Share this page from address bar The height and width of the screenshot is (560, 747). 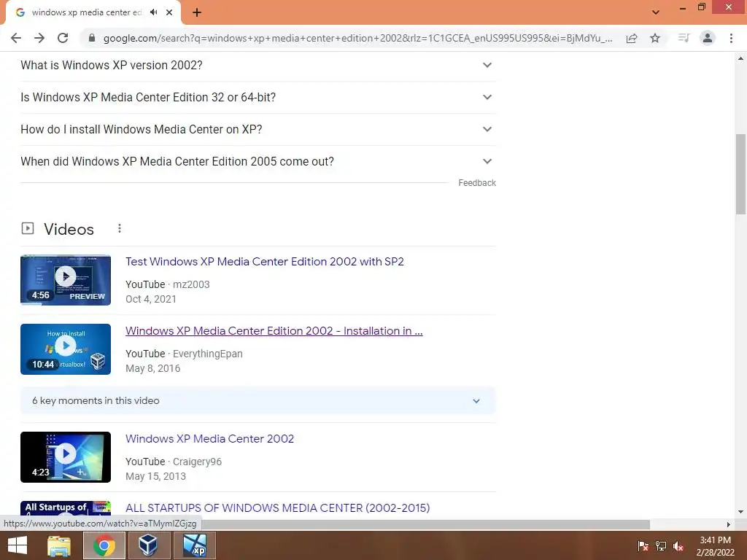(632, 38)
